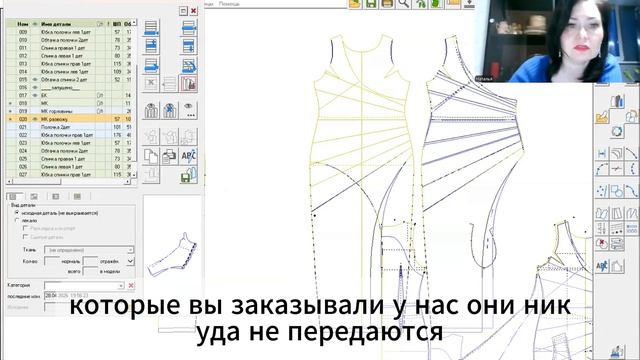Click the delete-row icon with the X mark
Screen dimensions: 640x360
coord(151,83)
